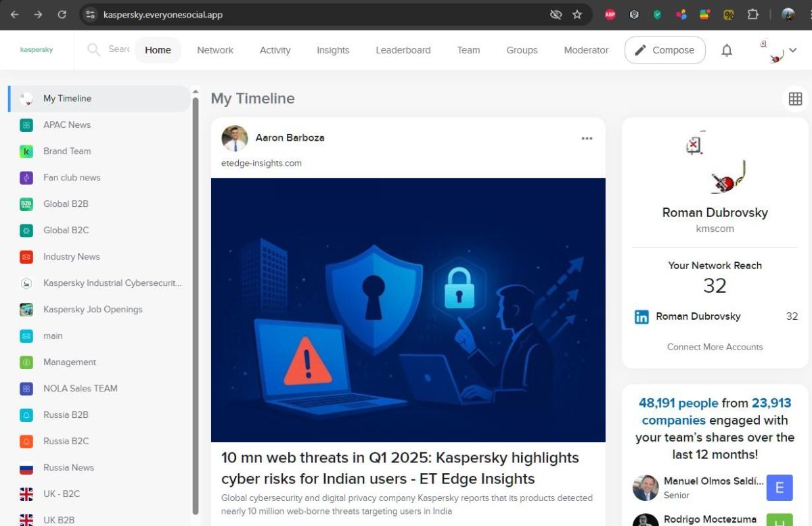Click the LinkedIn account icon

(641, 316)
